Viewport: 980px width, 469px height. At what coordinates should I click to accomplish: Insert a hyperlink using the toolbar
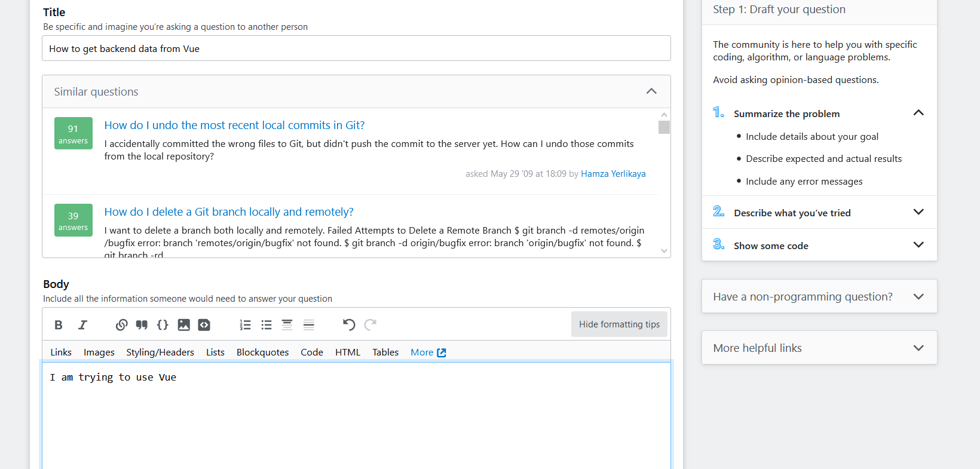pyautogui.click(x=121, y=325)
